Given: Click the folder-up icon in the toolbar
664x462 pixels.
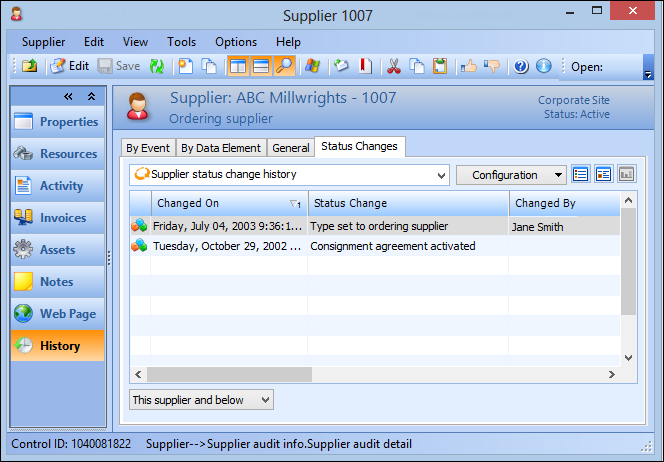Looking at the screenshot, I should coord(30,66).
